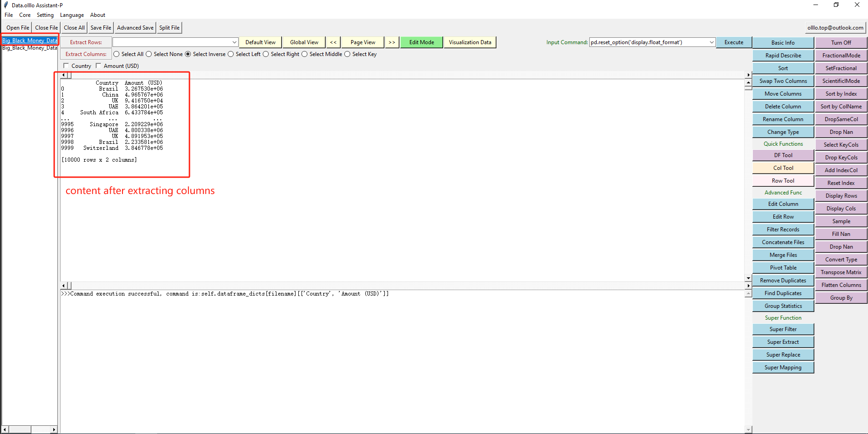Click the Input Command text field

pos(648,42)
